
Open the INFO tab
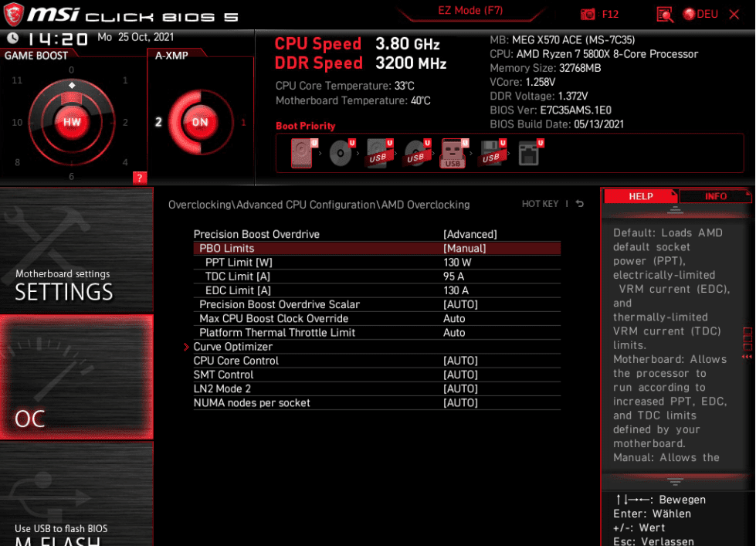point(716,196)
